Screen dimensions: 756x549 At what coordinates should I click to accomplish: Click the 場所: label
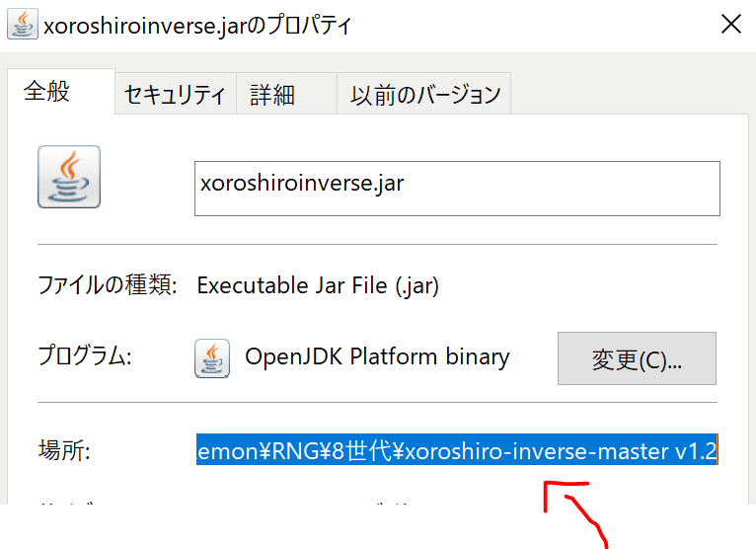(x=64, y=450)
